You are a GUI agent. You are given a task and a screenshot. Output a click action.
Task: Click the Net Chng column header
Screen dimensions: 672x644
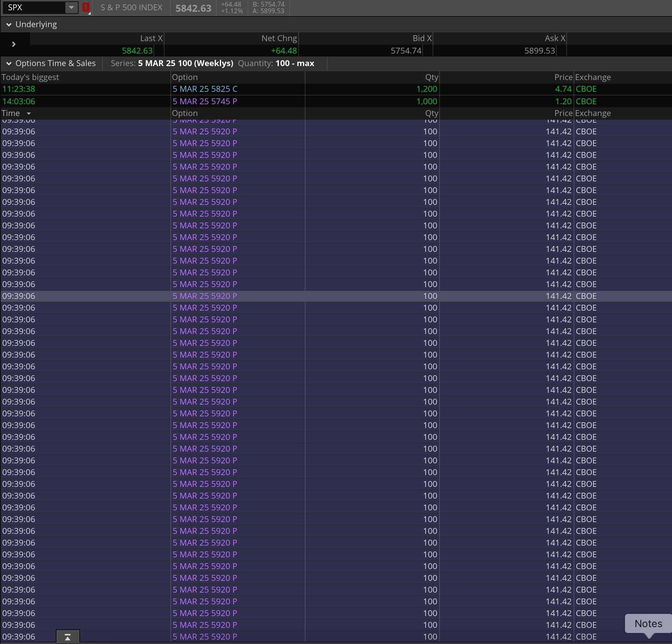(x=279, y=38)
